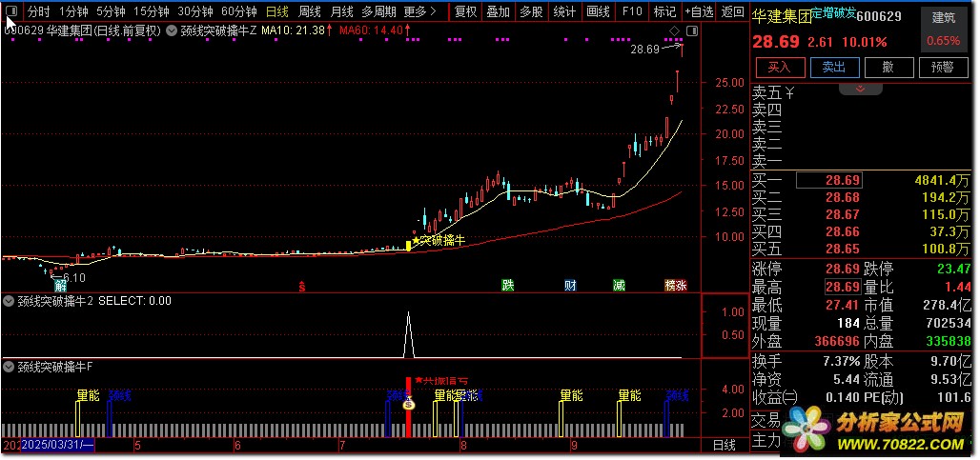
Task: Click 返回 to go back
Action: tap(732, 11)
